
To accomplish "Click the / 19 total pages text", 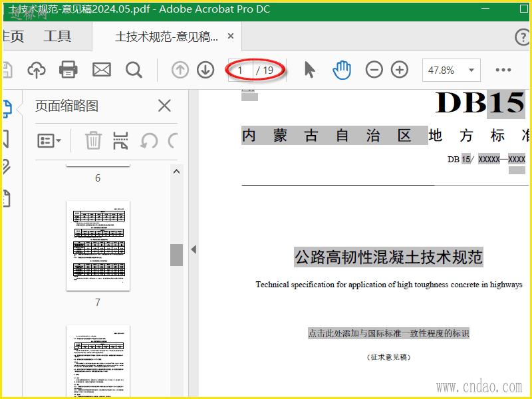I will 265,70.
